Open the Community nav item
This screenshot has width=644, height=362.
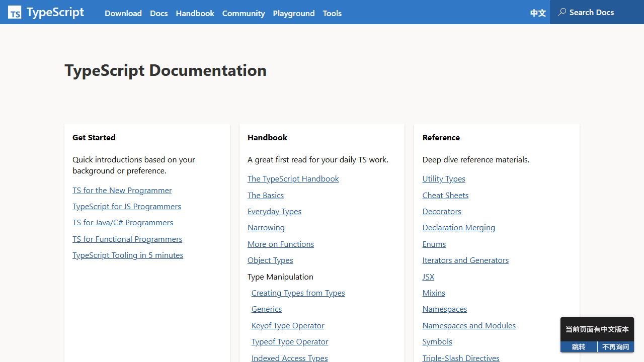[x=244, y=13]
